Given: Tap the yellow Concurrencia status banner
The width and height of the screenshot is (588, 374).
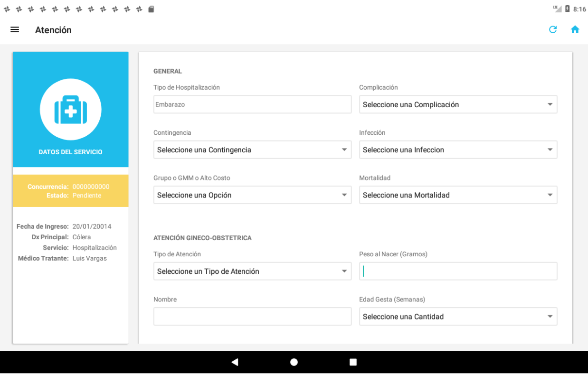Looking at the screenshot, I should click(70, 191).
